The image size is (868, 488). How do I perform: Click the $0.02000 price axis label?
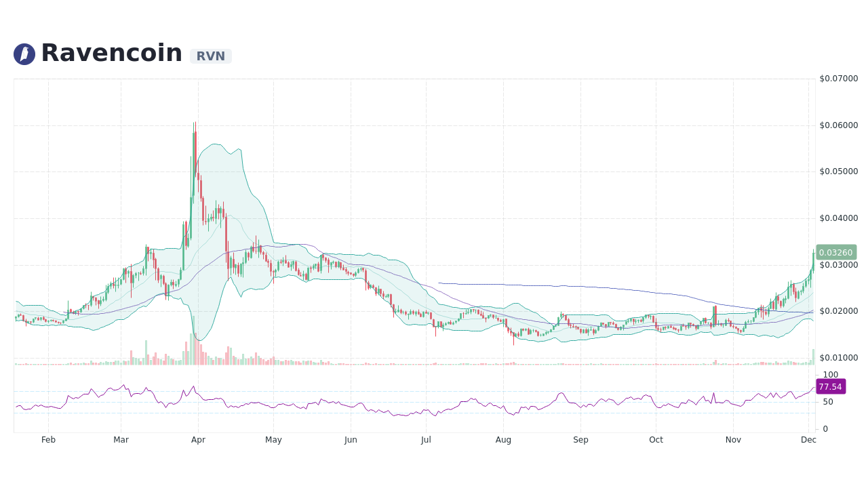tap(839, 311)
